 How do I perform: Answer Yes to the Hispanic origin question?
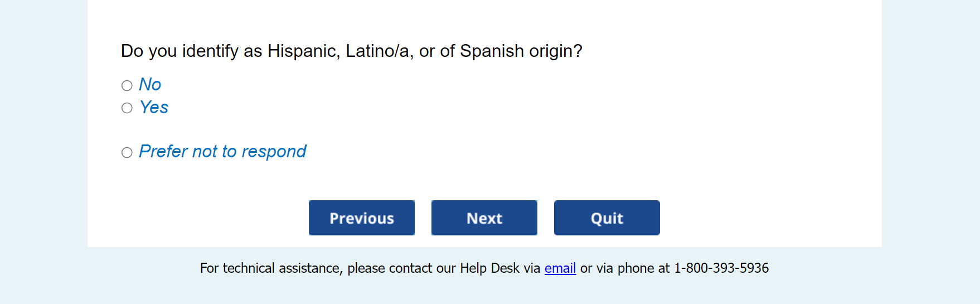[127, 108]
